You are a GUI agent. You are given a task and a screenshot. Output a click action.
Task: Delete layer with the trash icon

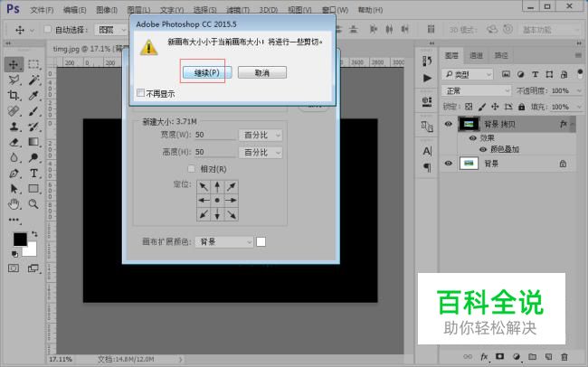(x=564, y=356)
